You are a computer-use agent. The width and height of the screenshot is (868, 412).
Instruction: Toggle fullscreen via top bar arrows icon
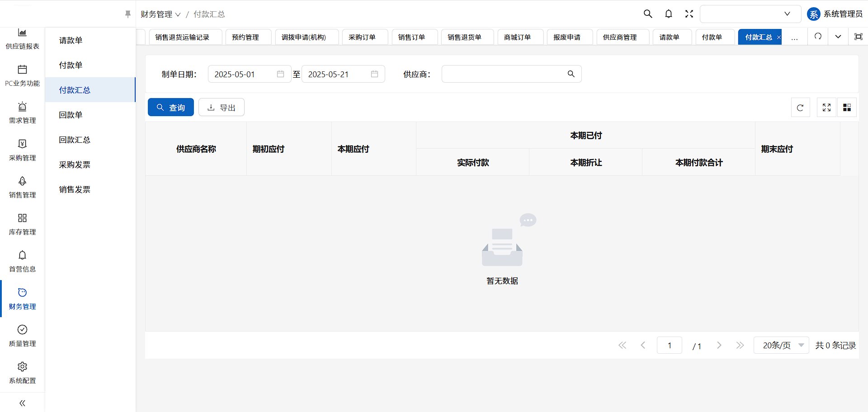pyautogui.click(x=689, y=14)
